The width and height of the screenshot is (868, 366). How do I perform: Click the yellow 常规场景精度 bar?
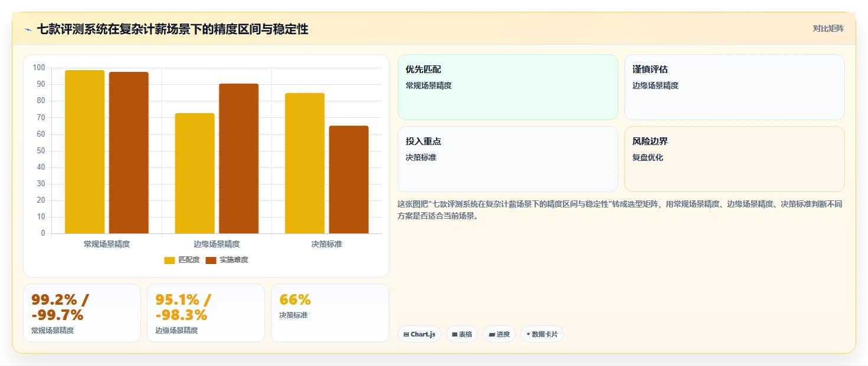pyautogui.click(x=85, y=152)
